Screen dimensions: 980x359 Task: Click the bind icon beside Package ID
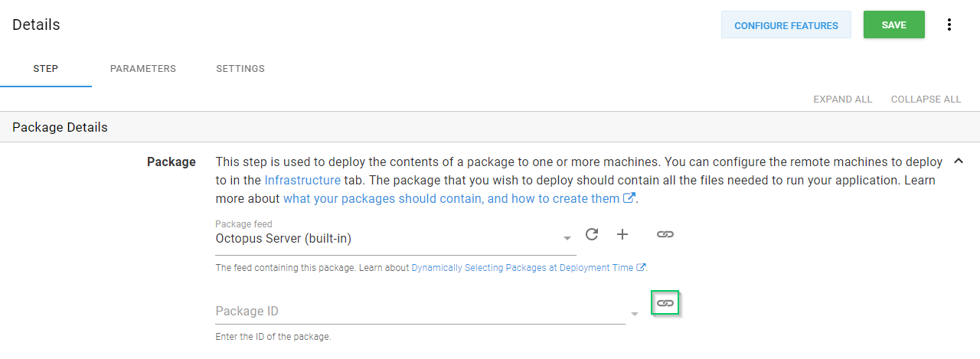click(x=665, y=304)
